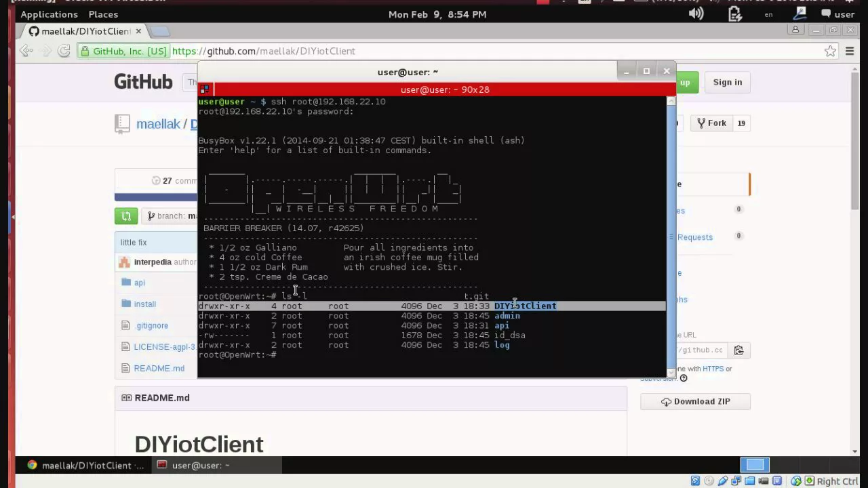Click the VirtualBox optical disc status icon

(x=709, y=481)
